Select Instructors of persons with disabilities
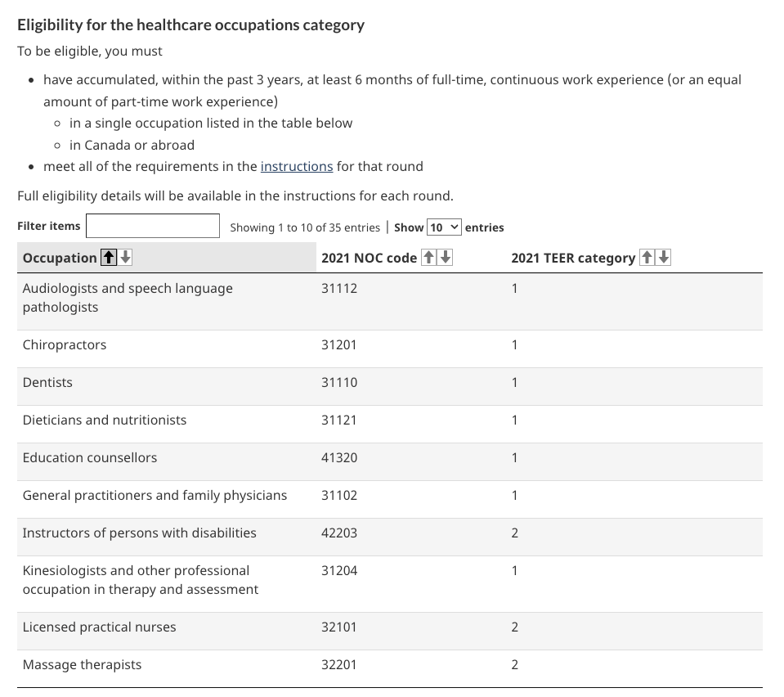Viewport: 784px width, 697px height. (139, 533)
